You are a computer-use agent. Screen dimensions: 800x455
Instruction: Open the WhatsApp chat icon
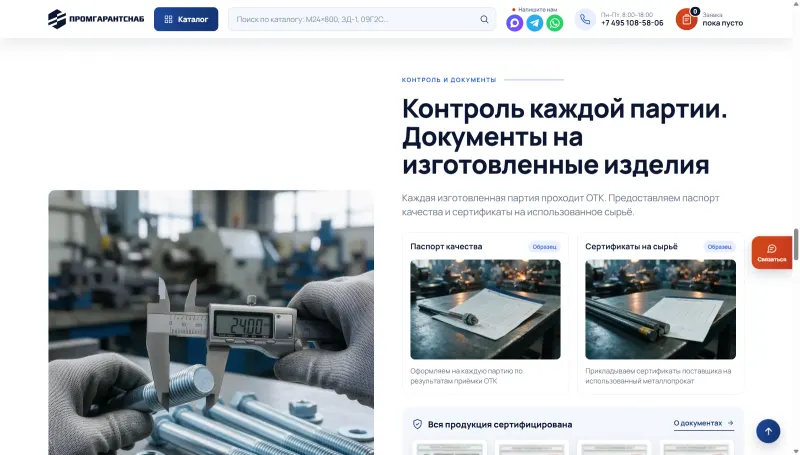[x=555, y=23]
